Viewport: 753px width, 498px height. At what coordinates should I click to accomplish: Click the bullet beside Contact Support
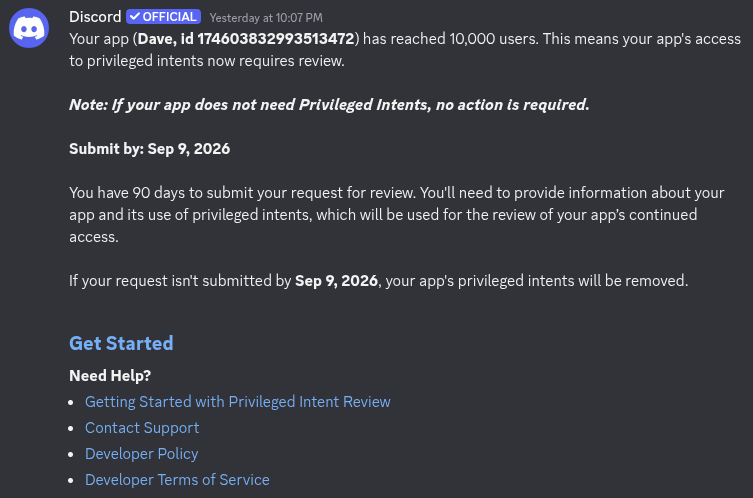click(71, 428)
